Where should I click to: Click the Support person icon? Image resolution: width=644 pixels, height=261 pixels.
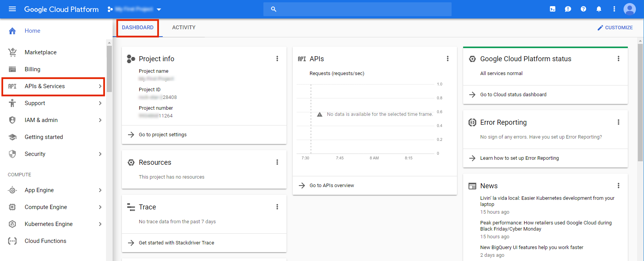(x=12, y=103)
